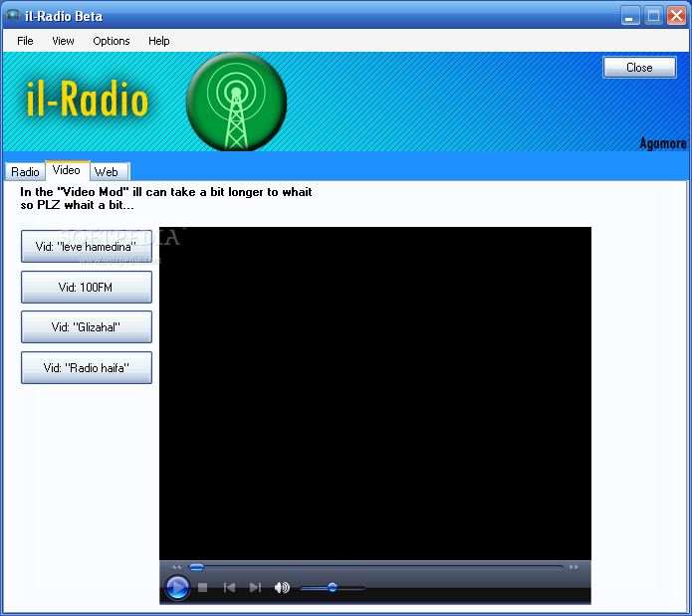Click the il-Radio headphones title bar icon
Viewport: 692px width, 616px height.
coord(13,16)
